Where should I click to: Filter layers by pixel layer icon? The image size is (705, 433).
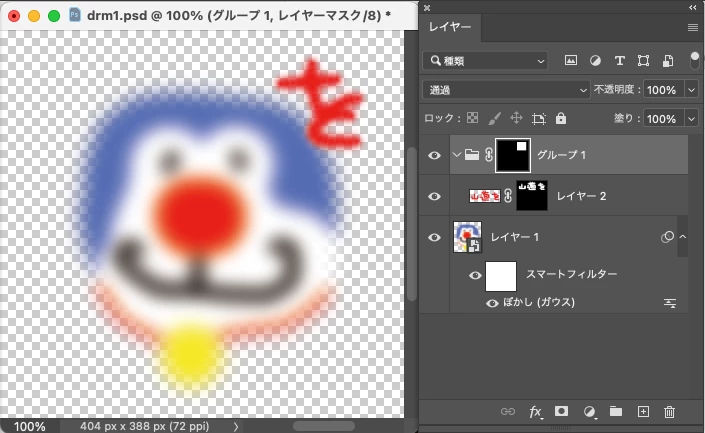point(571,60)
